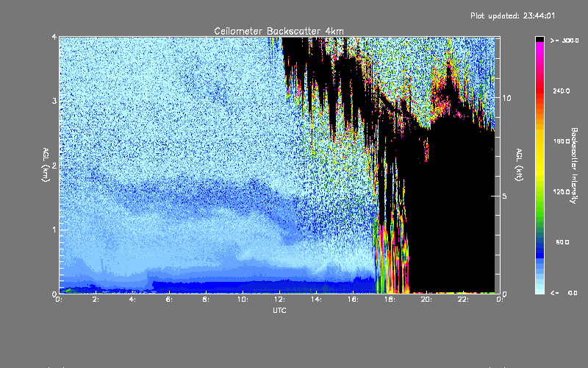The height and width of the screenshot is (368, 588).
Task: Click the "4" km tick on AGL axis
Action: pyautogui.click(x=54, y=37)
